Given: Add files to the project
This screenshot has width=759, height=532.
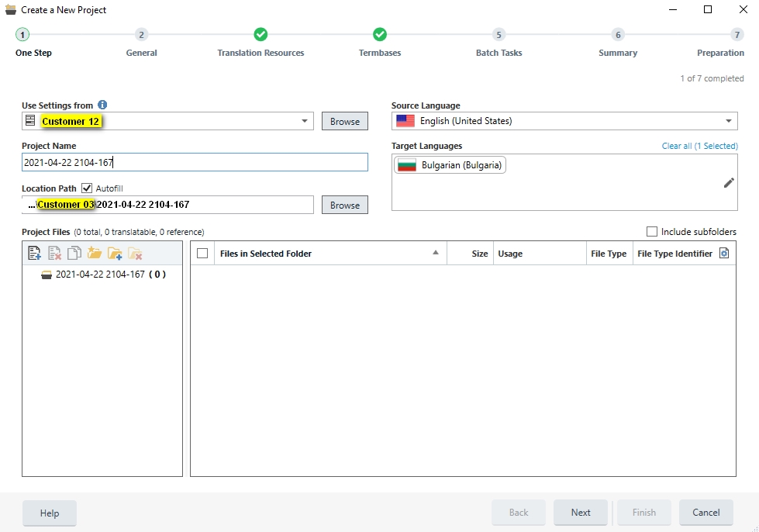Looking at the screenshot, I should coord(34,252).
